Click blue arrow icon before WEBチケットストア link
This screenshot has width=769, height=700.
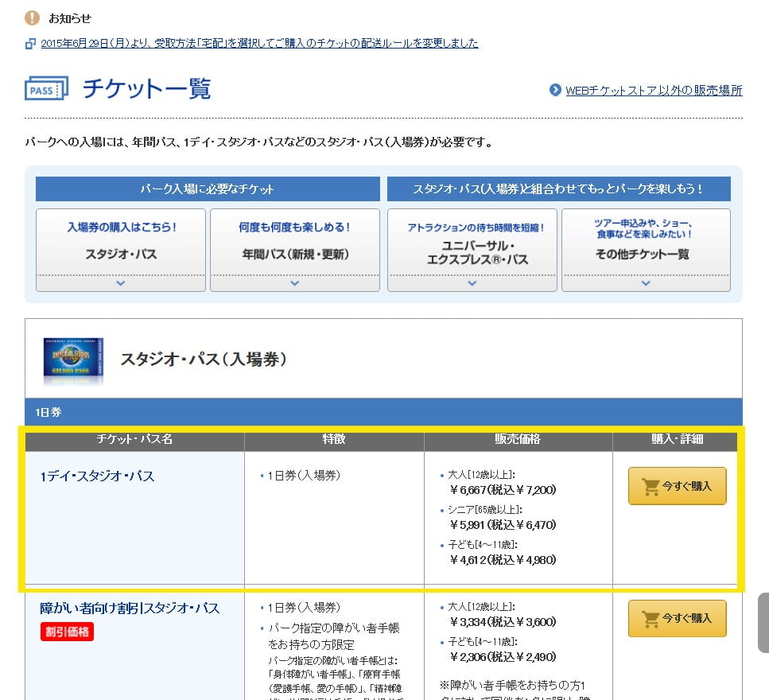[555, 90]
